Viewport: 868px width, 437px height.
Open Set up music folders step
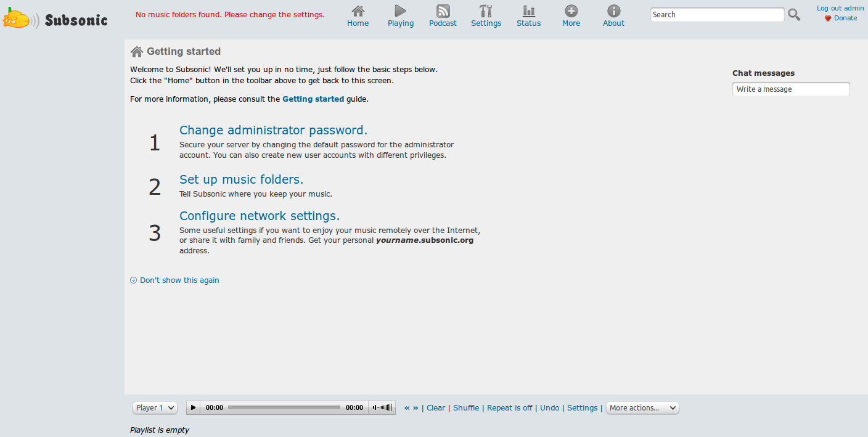coord(241,179)
